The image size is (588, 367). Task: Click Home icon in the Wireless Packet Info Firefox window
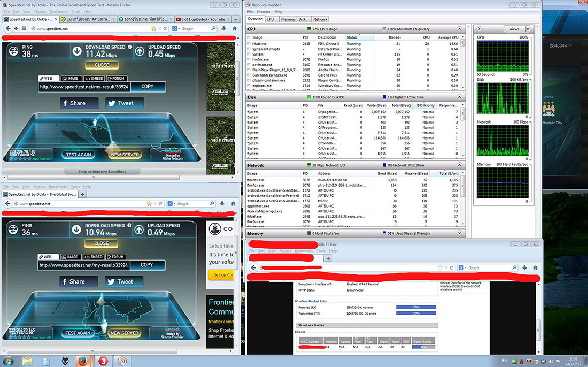click(536, 267)
